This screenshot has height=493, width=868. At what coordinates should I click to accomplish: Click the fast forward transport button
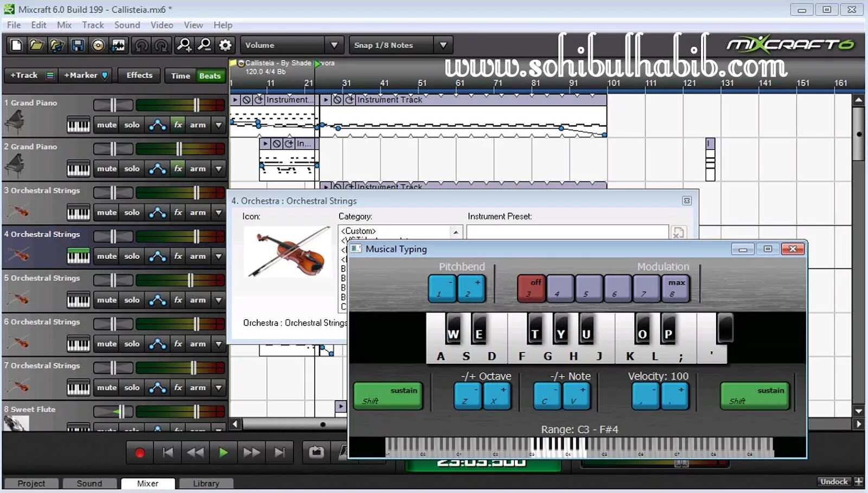pyautogui.click(x=251, y=452)
